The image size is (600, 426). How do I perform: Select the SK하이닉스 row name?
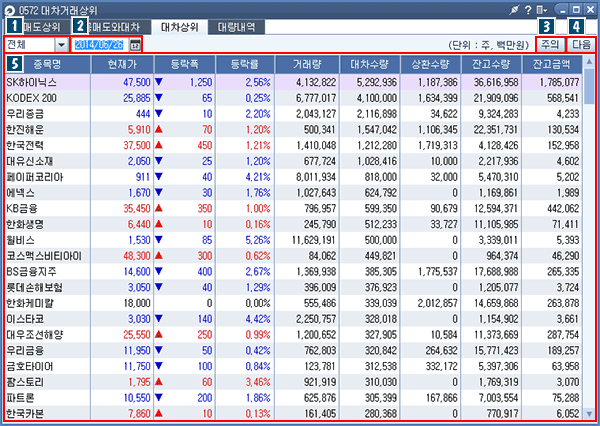pos(31,82)
